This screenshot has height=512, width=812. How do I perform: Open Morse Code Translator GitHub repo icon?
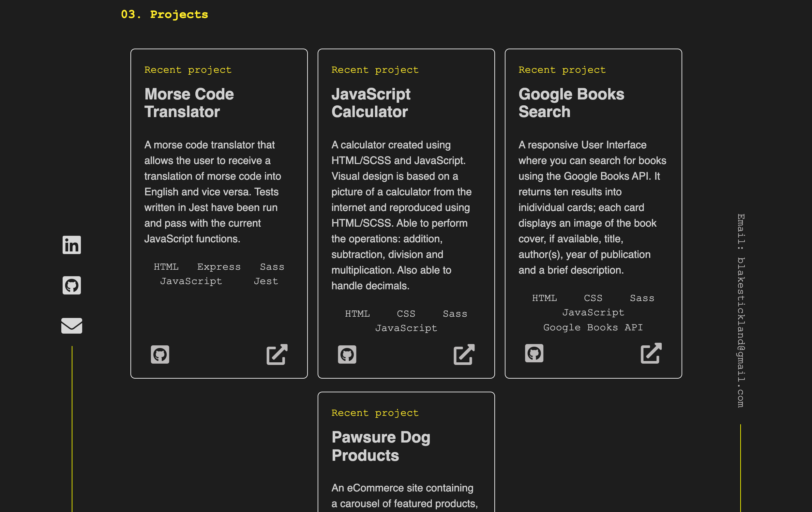click(x=160, y=354)
